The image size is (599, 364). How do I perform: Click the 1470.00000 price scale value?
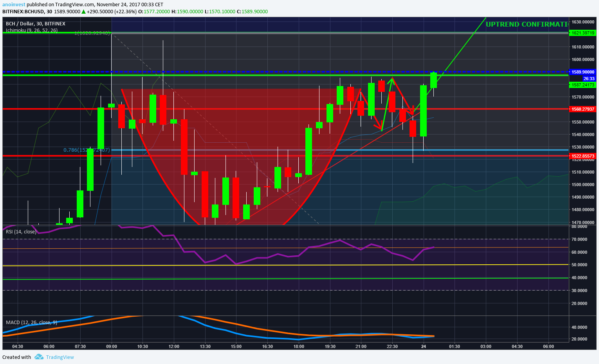(583, 222)
